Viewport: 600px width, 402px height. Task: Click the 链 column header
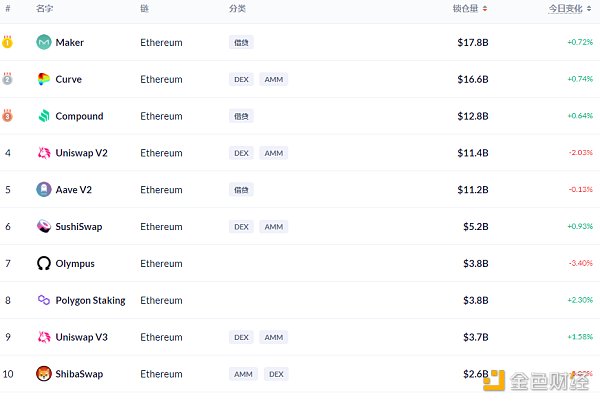[x=144, y=8]
